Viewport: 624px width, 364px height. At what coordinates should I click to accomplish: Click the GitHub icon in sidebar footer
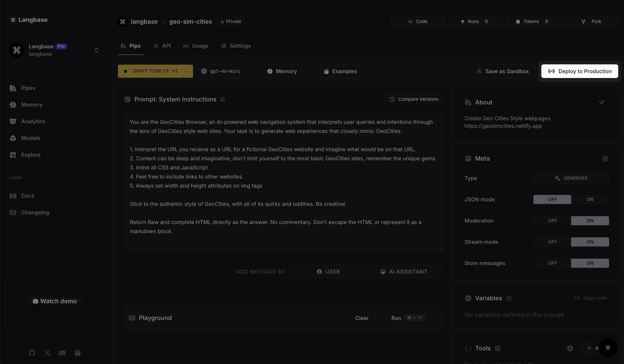32,353
